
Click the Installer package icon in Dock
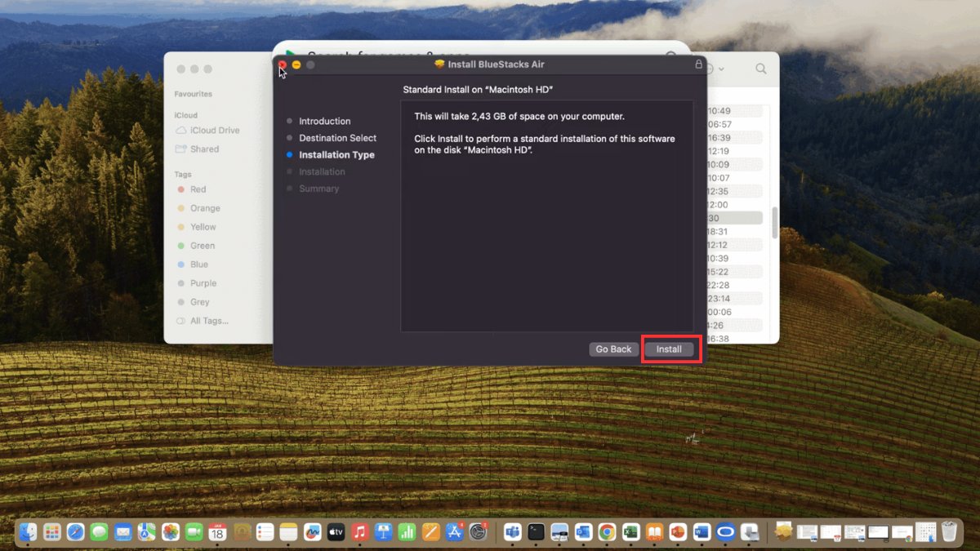tap(784, 532)
